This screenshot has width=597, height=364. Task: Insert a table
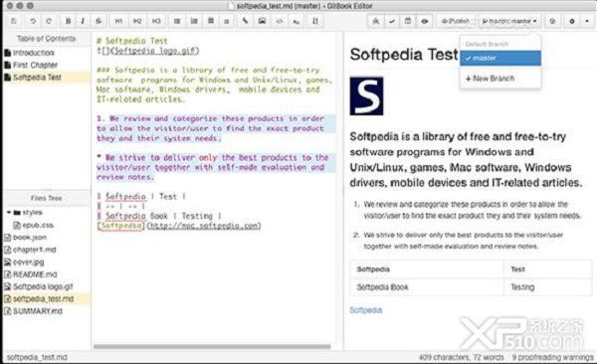pos(211,21)
